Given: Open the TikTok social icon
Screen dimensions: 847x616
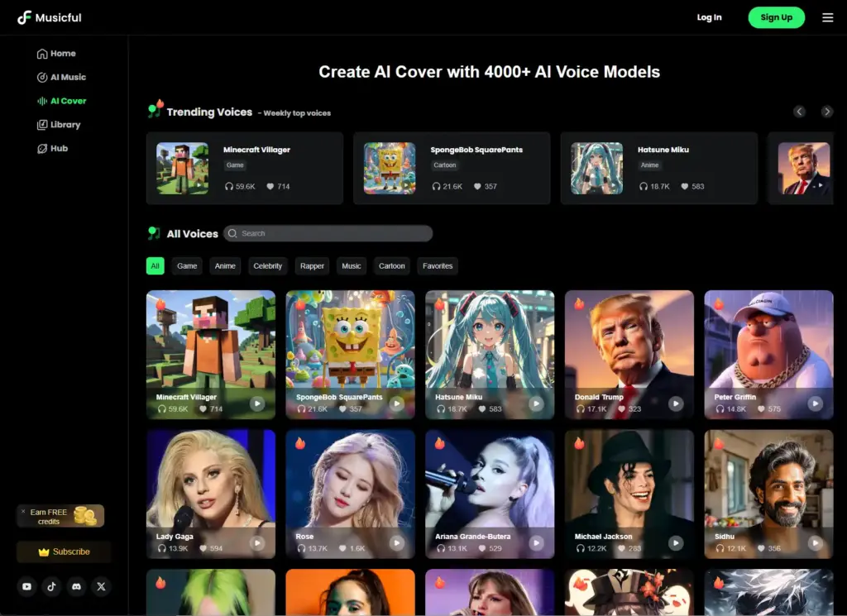Looking at the screenshot, I should tap(51, 586).
